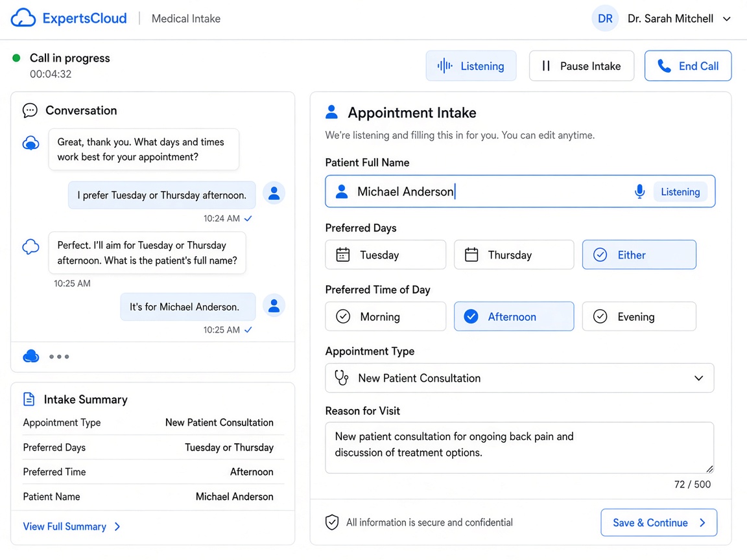The image size is (747, 560).
Task: Open the Appointment Type dropdown
Action: [520, 378]
